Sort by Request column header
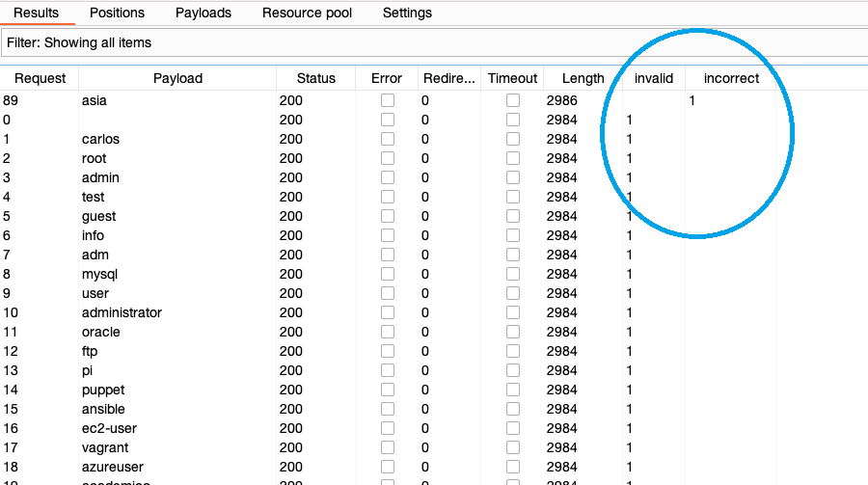This screenshot has width=868, height=485. point(40,78)
